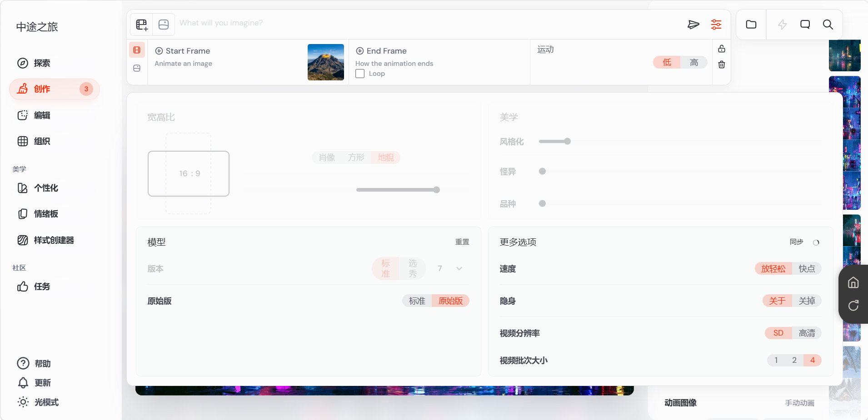This screenshot has height=420, width=868.
Task: Open 创作 in the sidebar
Action: point(55,89)
